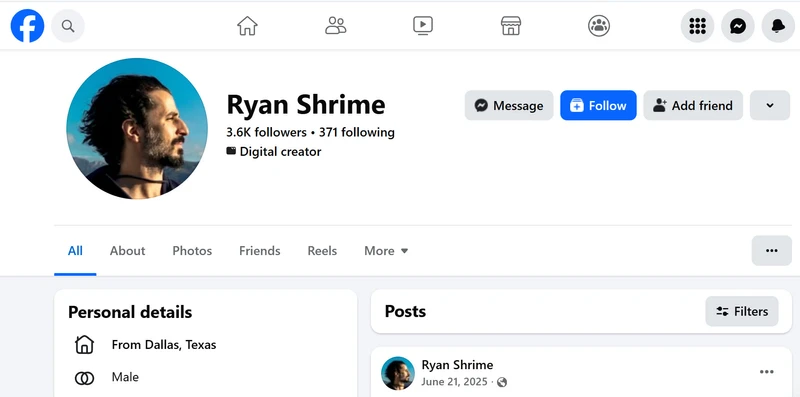Click the Facebook logo
Viewport: 800px width, 397px height.
(x=27, y=26)
